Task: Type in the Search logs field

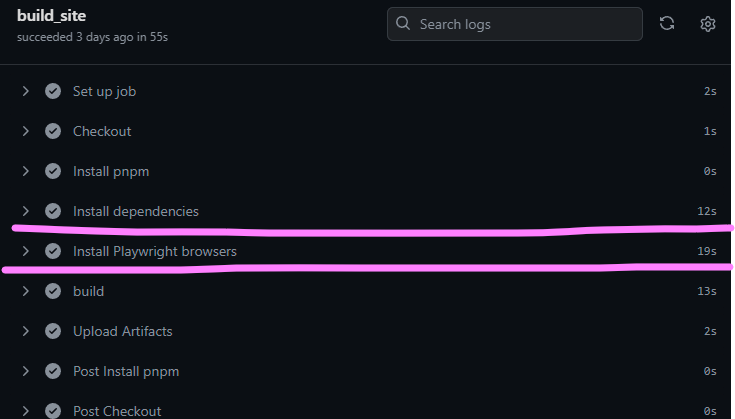Action: (525, 24)
